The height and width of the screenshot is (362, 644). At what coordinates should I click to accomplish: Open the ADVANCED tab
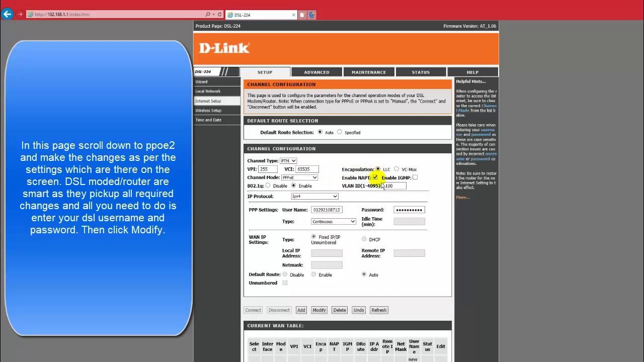pos(316,72)
